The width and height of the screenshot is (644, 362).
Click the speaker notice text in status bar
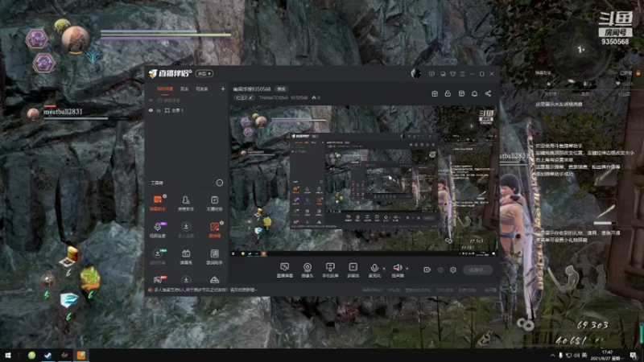(x=205, y=290)
